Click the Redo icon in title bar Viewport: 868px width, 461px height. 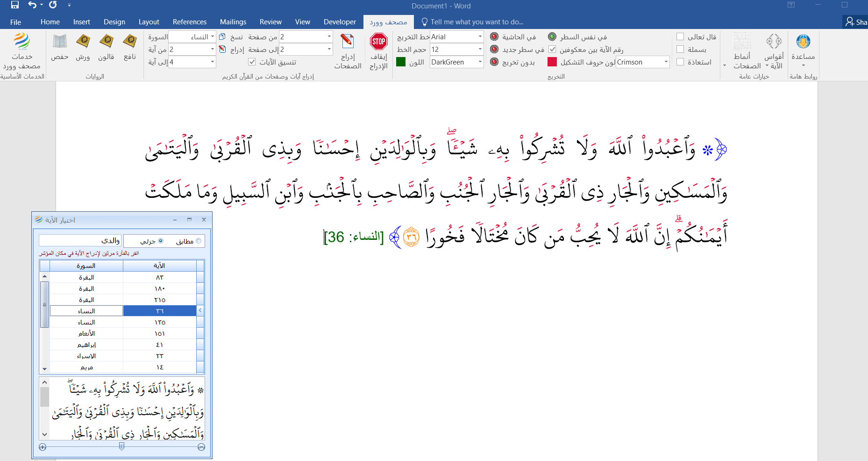tap(53, 5)
